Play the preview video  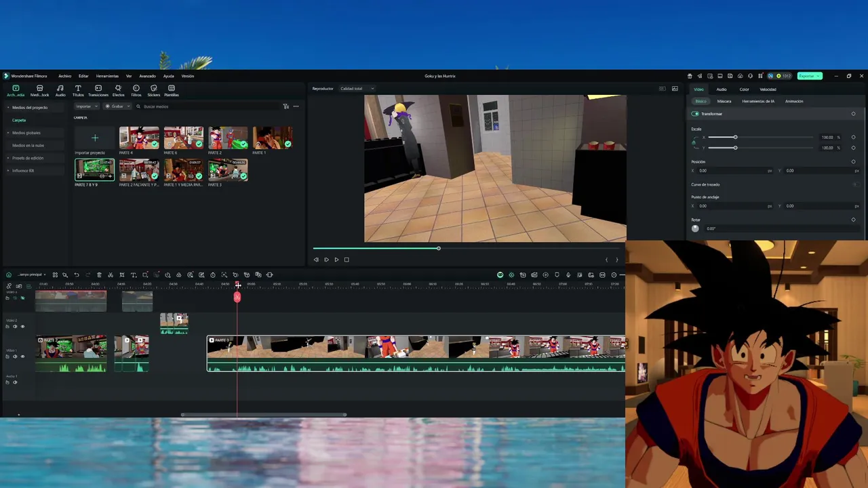[336, 260]
